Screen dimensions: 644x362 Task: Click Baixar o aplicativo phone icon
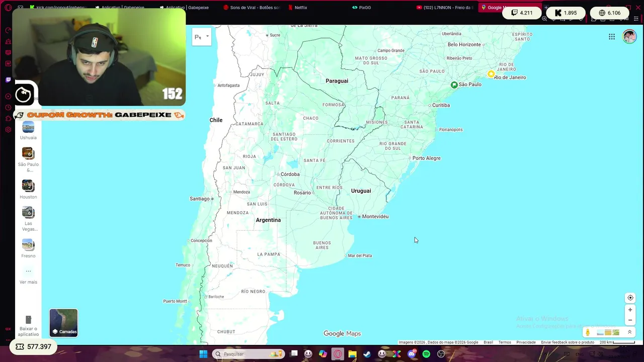(x=28, y=320)
